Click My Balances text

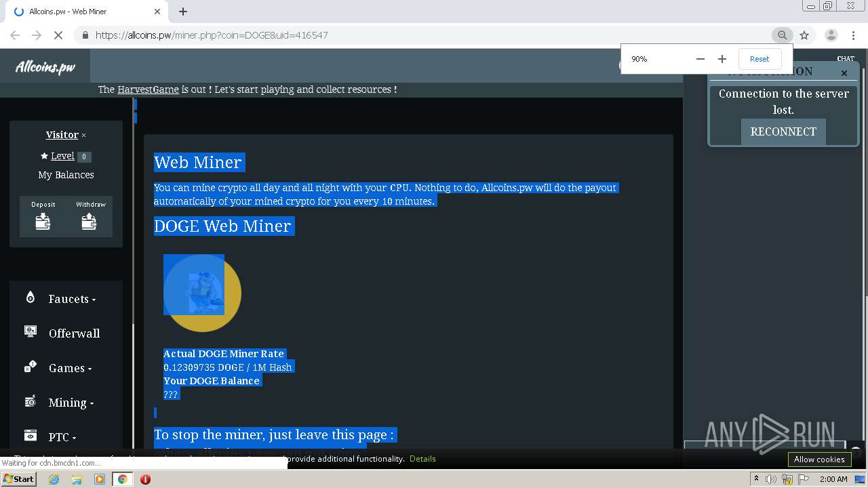(66, 175)
